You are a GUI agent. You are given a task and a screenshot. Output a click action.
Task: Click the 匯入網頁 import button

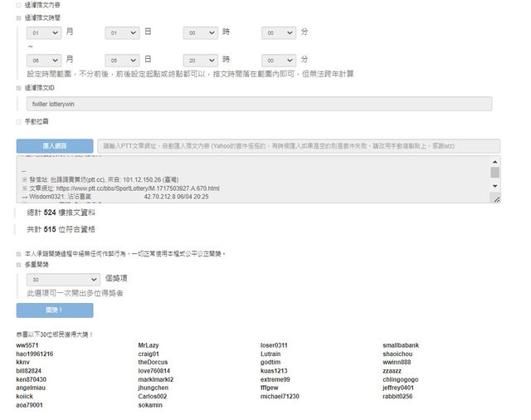[x=55, y=144]
